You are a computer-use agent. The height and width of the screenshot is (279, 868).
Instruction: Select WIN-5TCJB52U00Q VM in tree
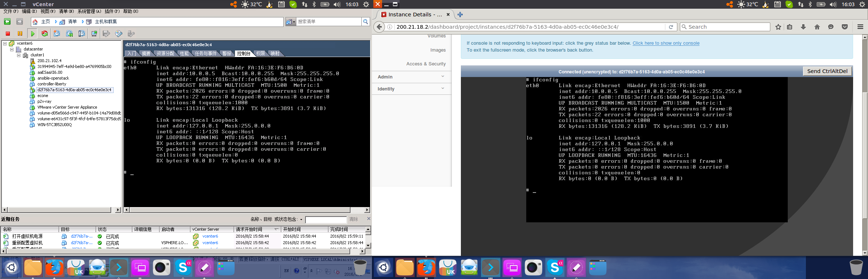[54, 125]
